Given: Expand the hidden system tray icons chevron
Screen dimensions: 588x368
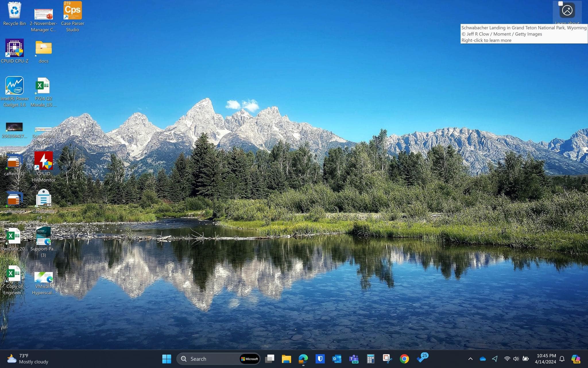Looking at the screenshot, I should point(470,359).
